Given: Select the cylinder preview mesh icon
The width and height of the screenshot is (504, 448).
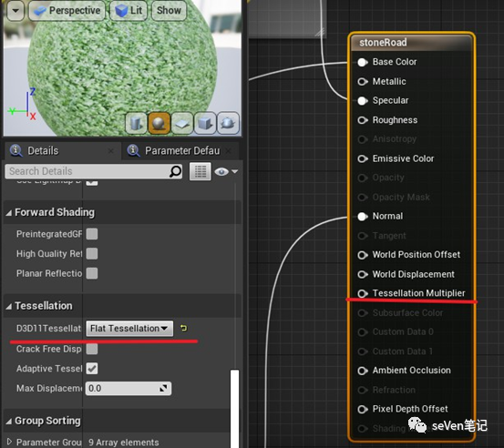Looking at the screenshot, I should [137, 123].
